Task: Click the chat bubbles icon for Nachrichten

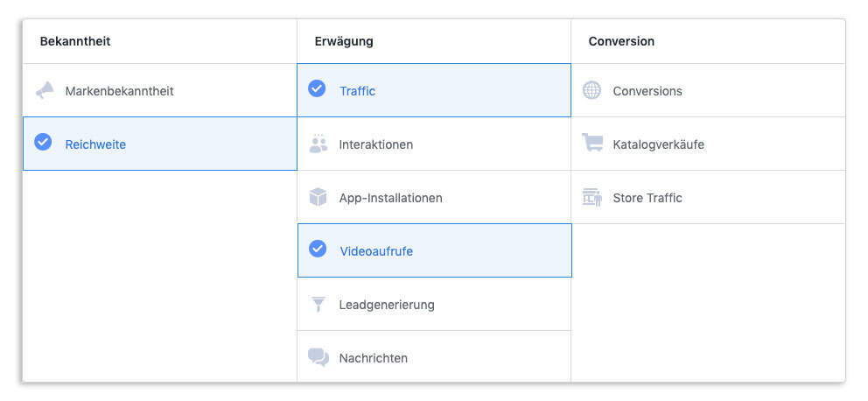Action: [318, 357]
